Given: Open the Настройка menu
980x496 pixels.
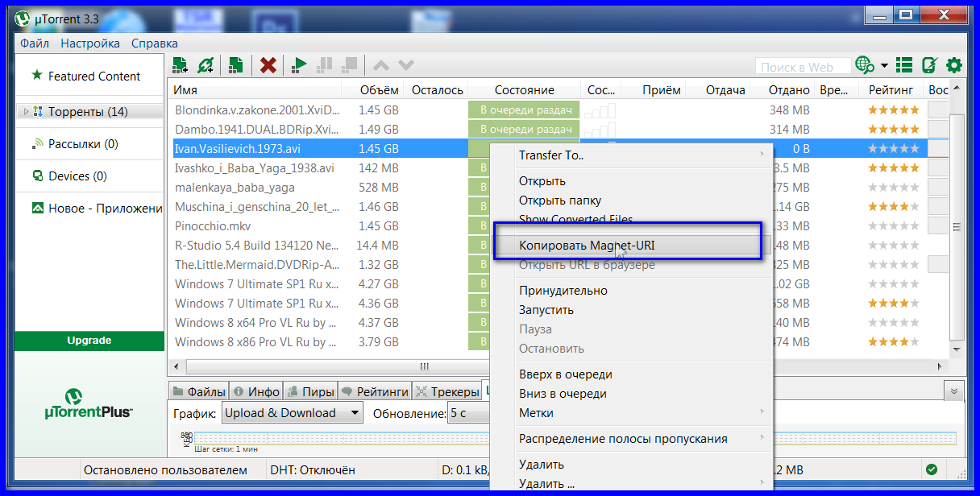Looking at the screenshot, I should coord(90,43).
